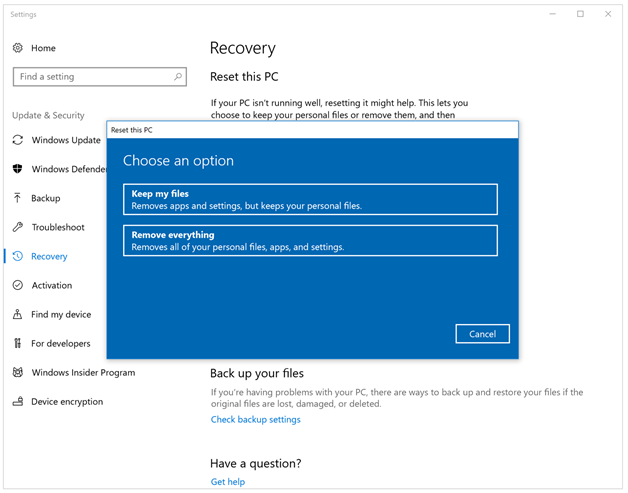The height and width of the screenshot is (493, 628).
Task: Open the Troubleshoot section
Action: click(56, 227)
